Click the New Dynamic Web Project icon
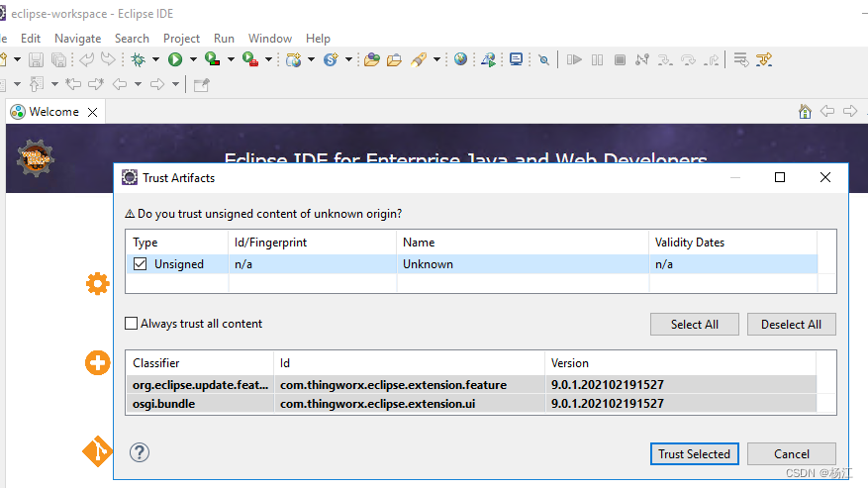Image resolution: width=868 pixels, height=488 pixels. pos(293,59)
